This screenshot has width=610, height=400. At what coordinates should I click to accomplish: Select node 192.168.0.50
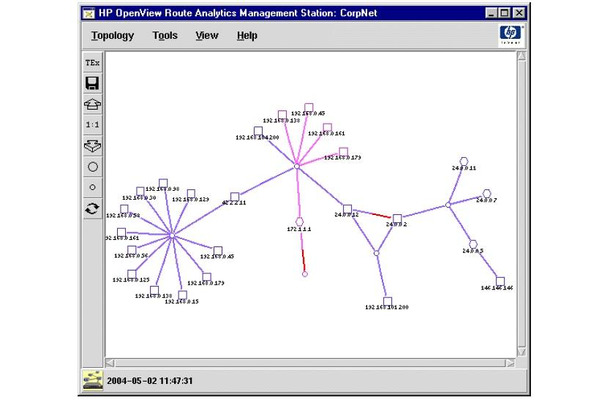124,209
